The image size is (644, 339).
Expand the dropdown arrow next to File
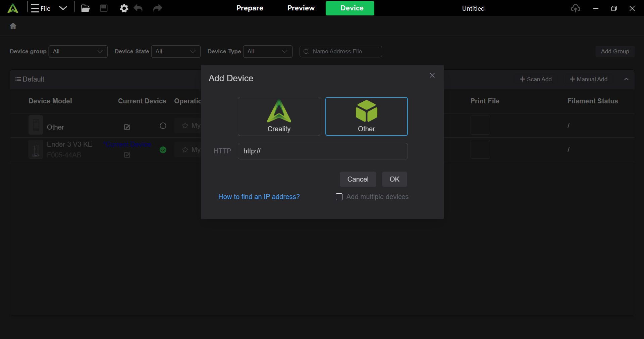click(63, 8)
